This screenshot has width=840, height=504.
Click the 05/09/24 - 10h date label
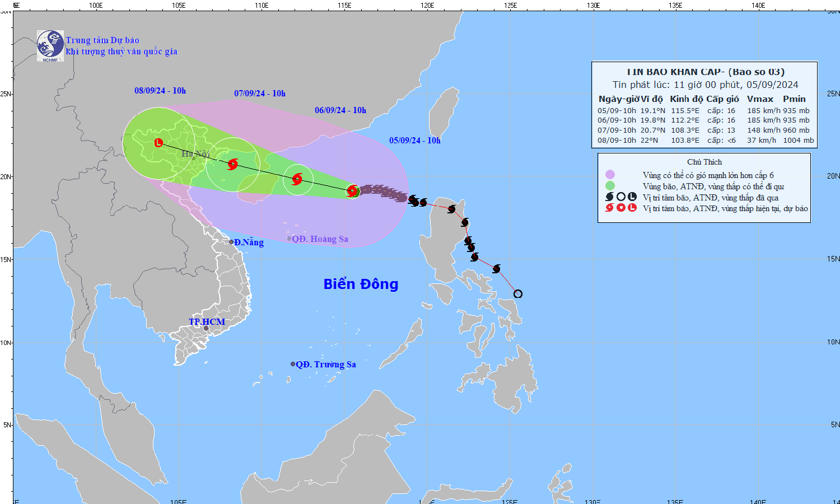coord(415,141)
